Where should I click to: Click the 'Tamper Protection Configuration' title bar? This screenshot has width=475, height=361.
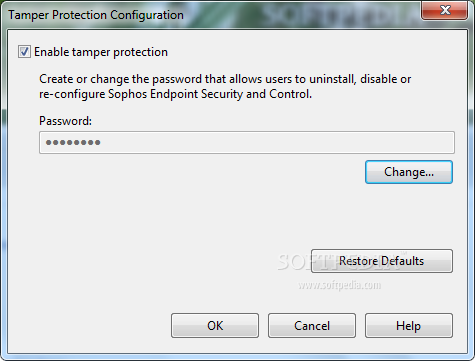point(96,15)
